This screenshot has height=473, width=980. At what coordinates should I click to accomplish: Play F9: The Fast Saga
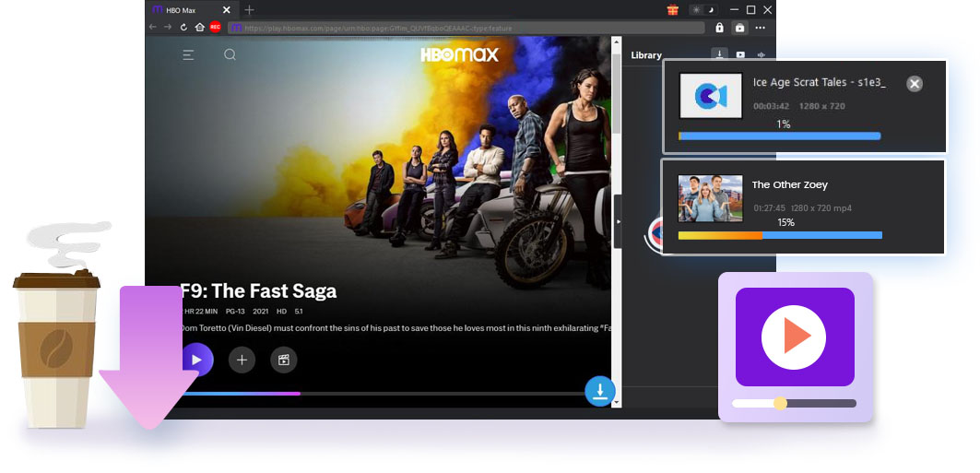click(195, 360)
